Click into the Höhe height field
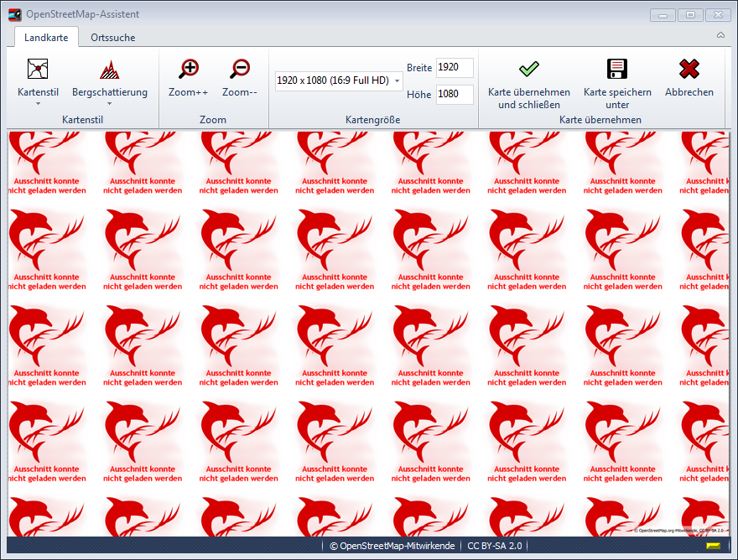Image resolution: width=738 pixels, height=560 pixels. (455, 94)
